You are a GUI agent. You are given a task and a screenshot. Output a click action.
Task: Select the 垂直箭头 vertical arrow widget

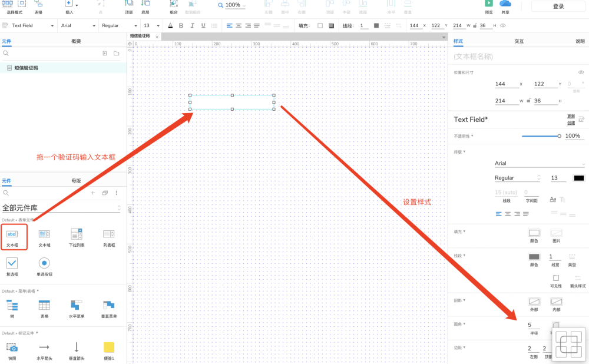[x=77, y=351]
